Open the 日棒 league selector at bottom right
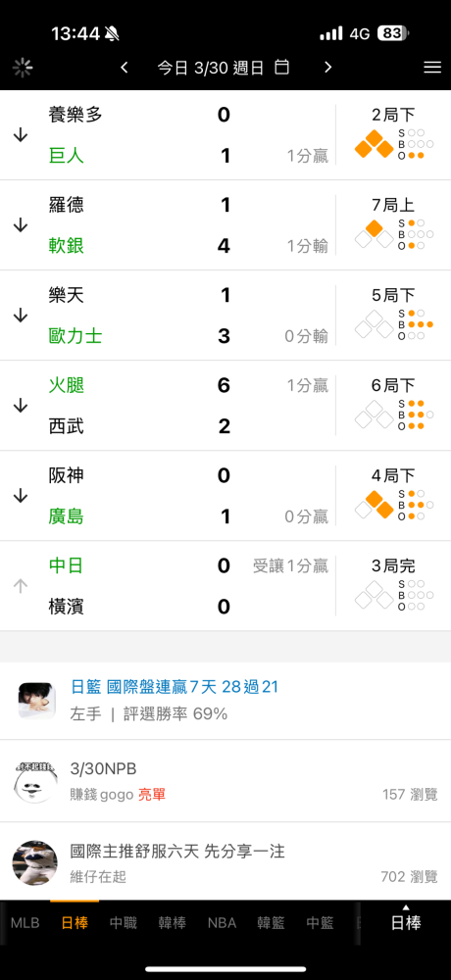The height and width of the screenshot is (980, 451). coord(406,922)
